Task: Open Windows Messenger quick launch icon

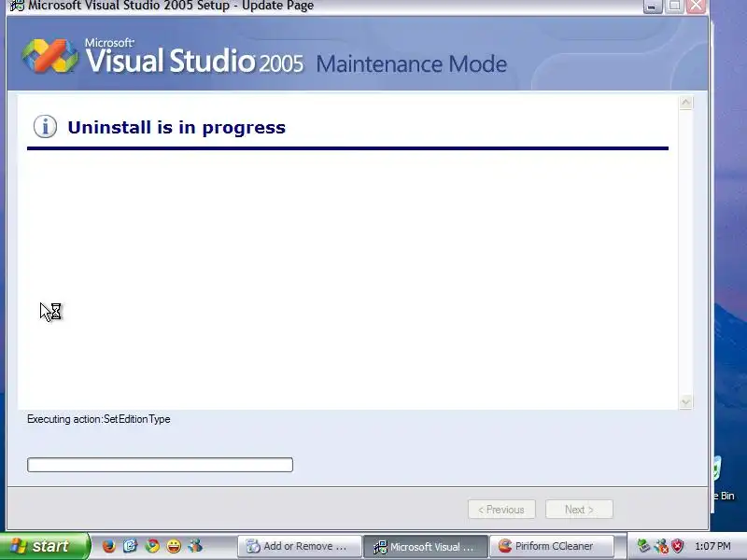Action: click(x=195, y=546)
